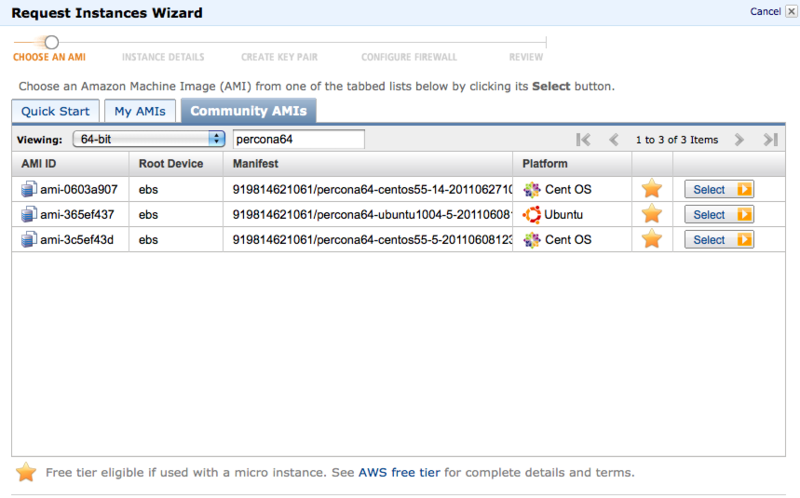Click the INSTANCE DETAILS step label
Image resolution: width=800 pixels, height=498 pixels.
click(x=163, y=57)
